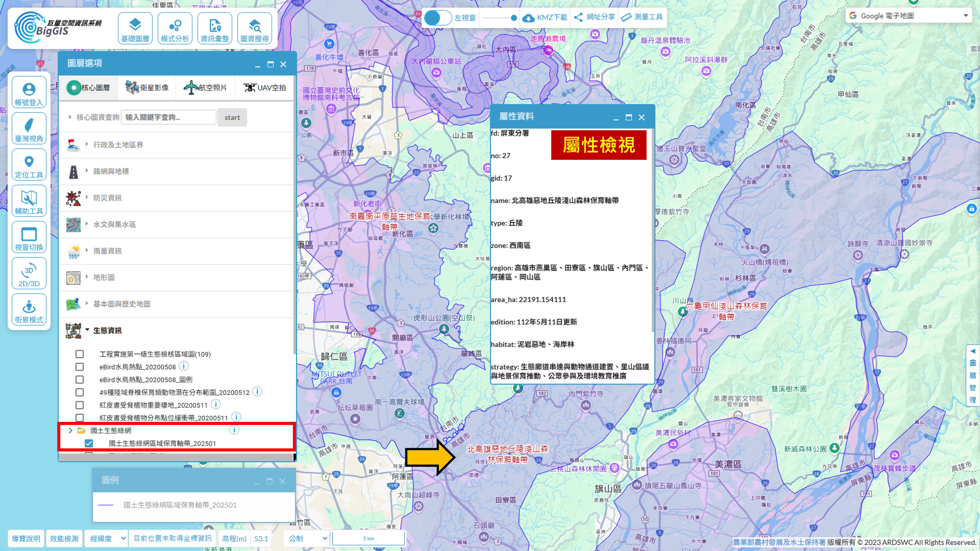Show info for 紅皮書受脅植物重要棲地 layer
This screenshot has width=980, height=551.
pos(216,404)
